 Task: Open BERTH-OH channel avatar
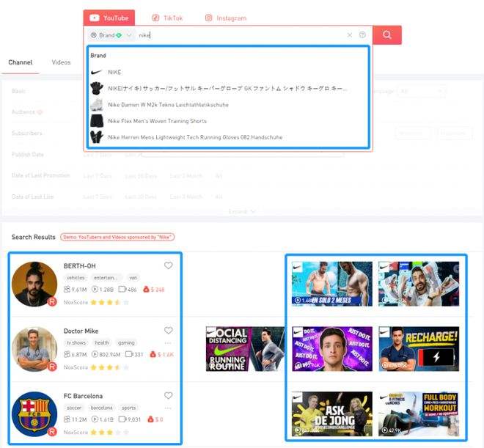tap(34, 284)
